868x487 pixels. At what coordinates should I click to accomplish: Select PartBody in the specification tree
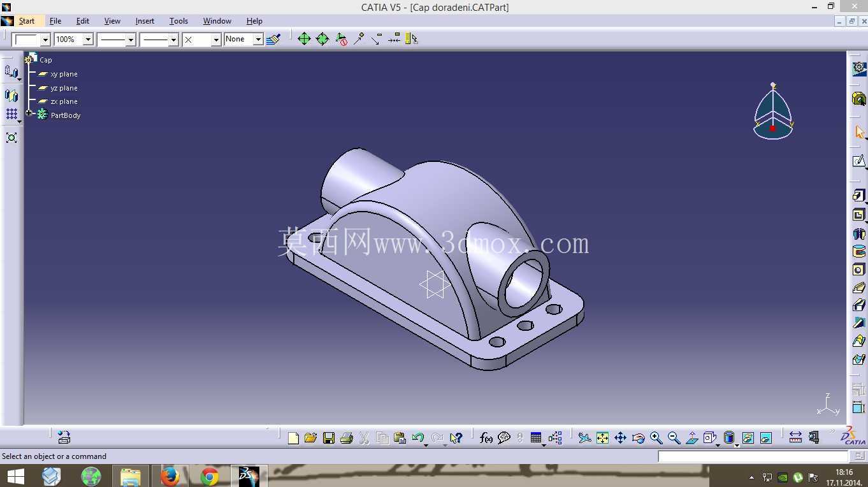[x=66, y=115]
